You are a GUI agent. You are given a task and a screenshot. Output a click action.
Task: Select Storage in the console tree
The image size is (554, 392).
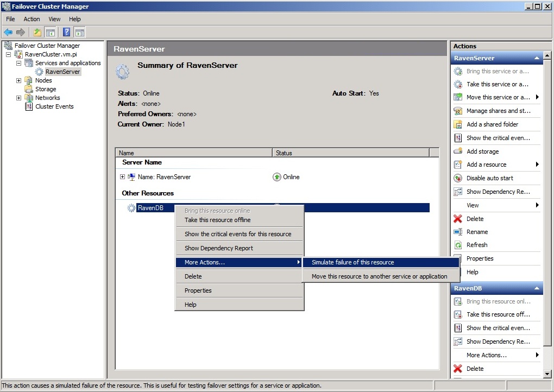coord(46,89)
